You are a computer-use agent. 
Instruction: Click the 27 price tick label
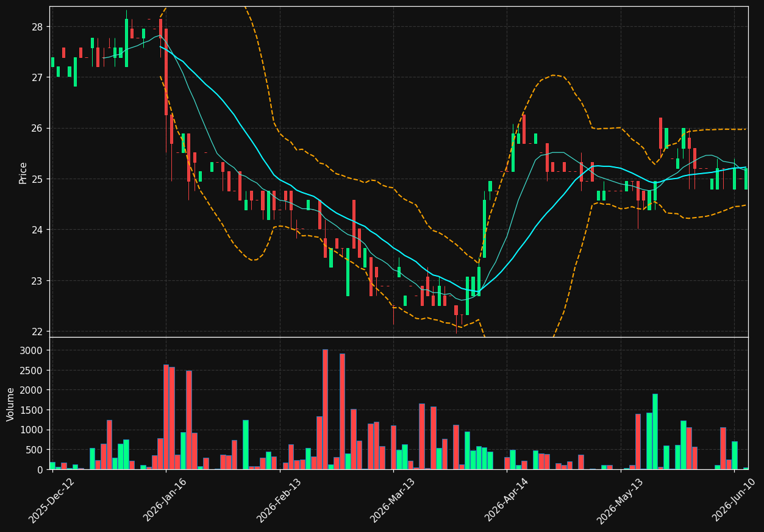tap(37, 77)
